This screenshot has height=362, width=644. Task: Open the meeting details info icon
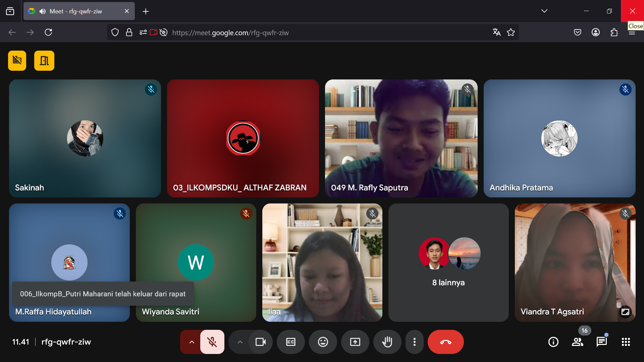click(x=553, y=342)
